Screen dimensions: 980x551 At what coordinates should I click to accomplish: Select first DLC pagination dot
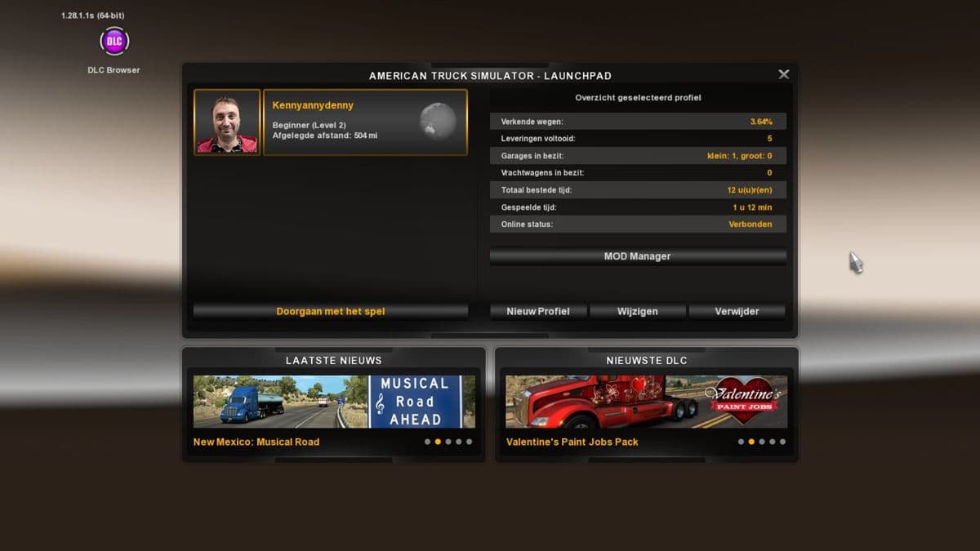pyautogui.click(x=741, y=442)
